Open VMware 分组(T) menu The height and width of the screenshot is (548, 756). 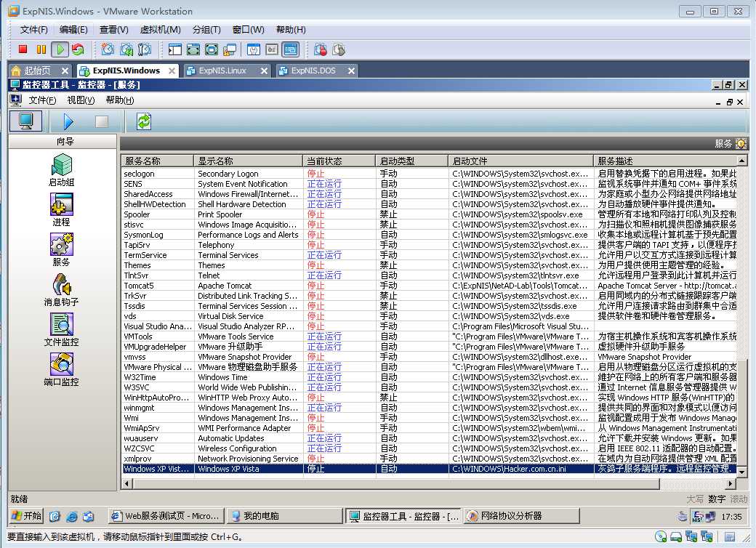pyautogui.click(x=206, y=30)
